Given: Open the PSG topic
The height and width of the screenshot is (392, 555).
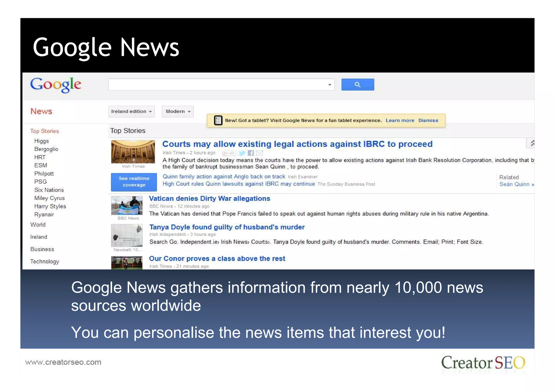Looking at the screenshot, I should (40, 182).
